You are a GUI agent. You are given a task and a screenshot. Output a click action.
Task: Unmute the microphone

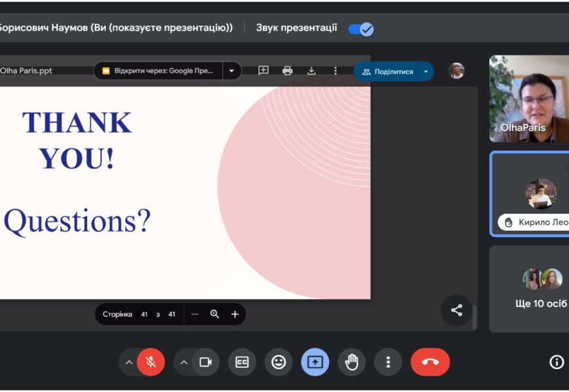pos(151,362)
